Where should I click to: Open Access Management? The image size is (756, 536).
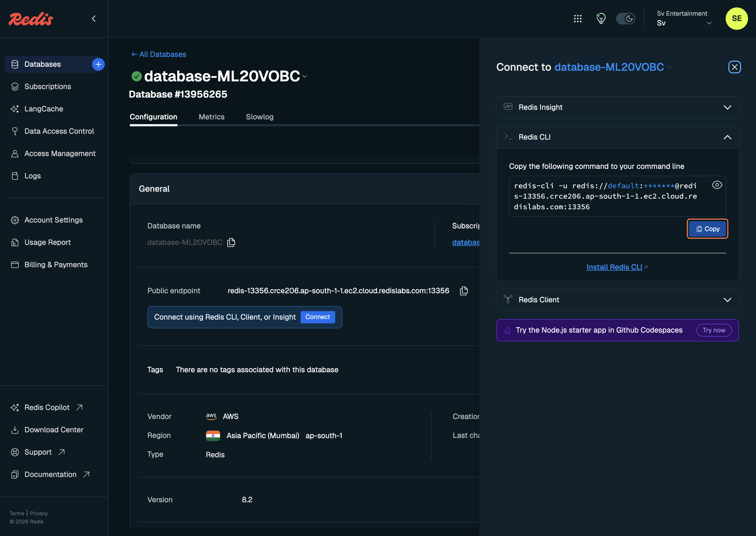pyautogui.click(x=60, y=153)
